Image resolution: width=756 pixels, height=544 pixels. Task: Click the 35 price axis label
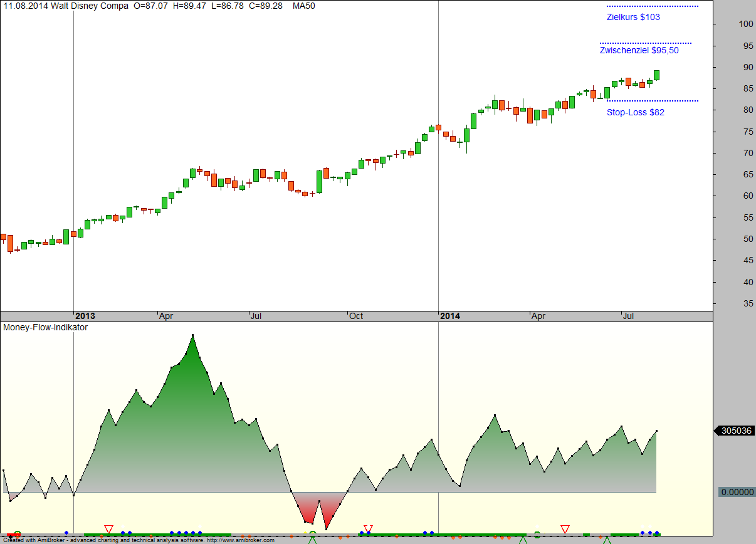click(748, 303)
